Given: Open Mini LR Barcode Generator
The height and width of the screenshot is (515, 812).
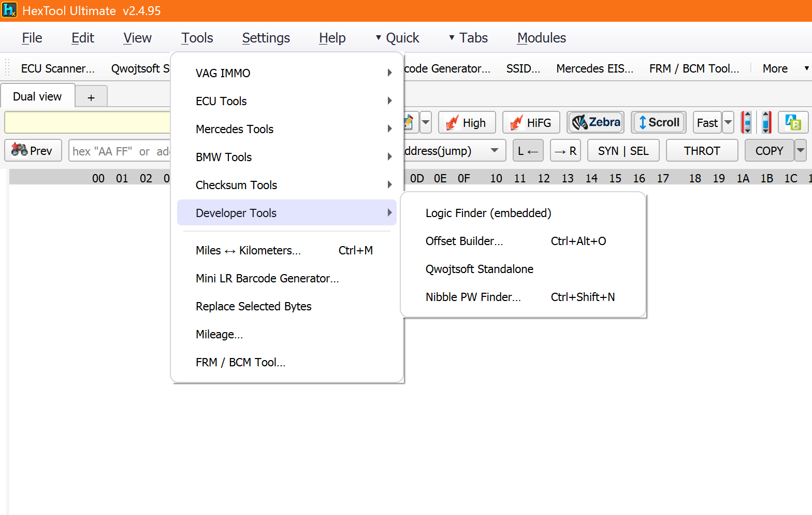Looking at the screenshot, I should click(x=287, y=278).
